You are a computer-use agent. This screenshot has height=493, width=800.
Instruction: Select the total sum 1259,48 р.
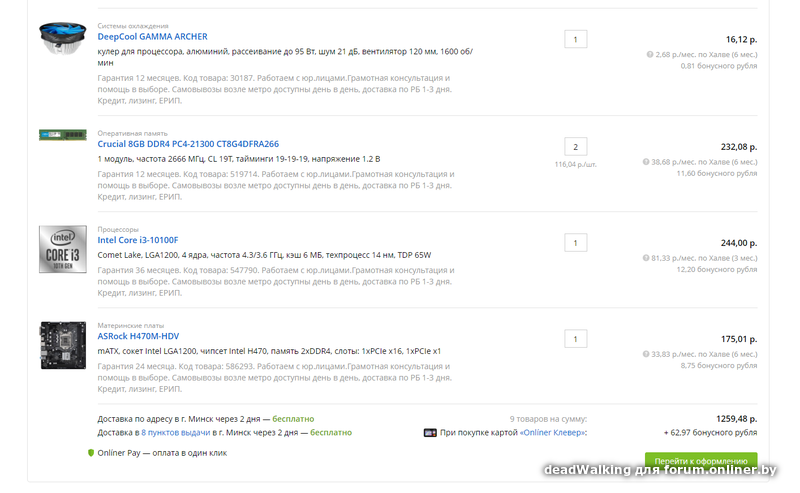737,419
